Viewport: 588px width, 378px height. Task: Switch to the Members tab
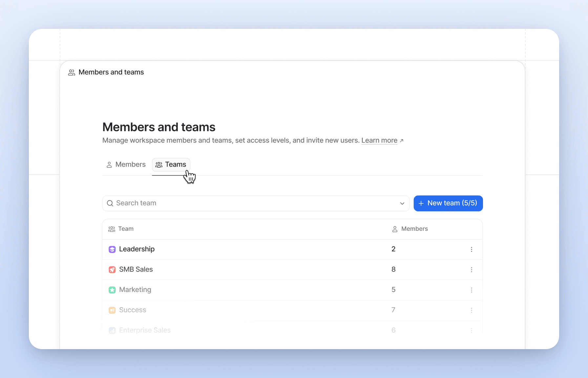point(126,164)
